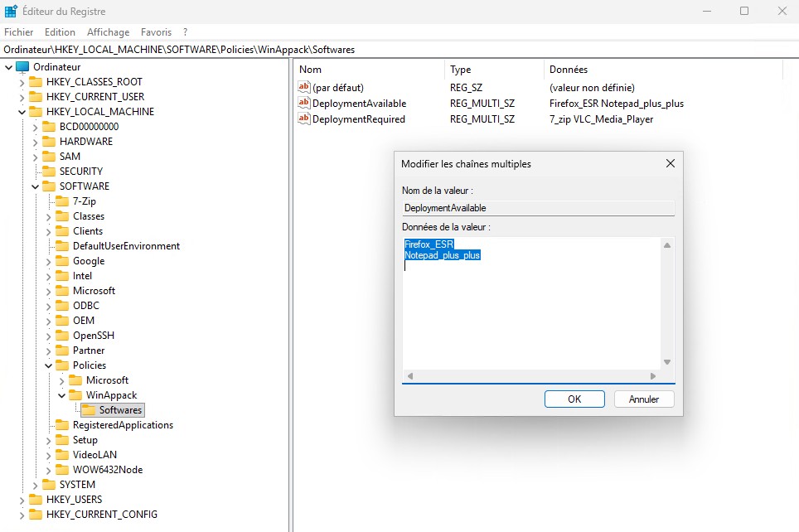Expand the WOW6432Node chevron

click(x=48, y=470)
